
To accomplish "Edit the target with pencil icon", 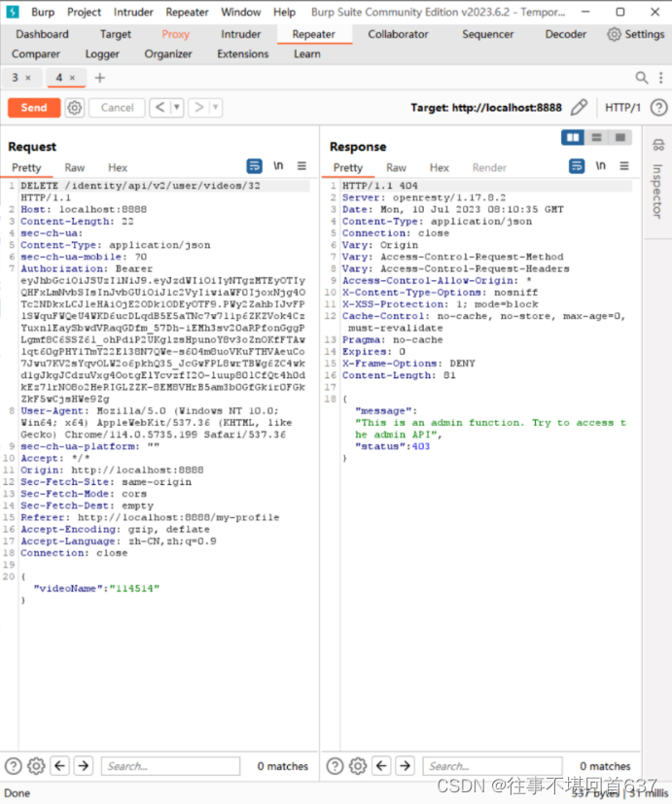I will pos(579,108).
